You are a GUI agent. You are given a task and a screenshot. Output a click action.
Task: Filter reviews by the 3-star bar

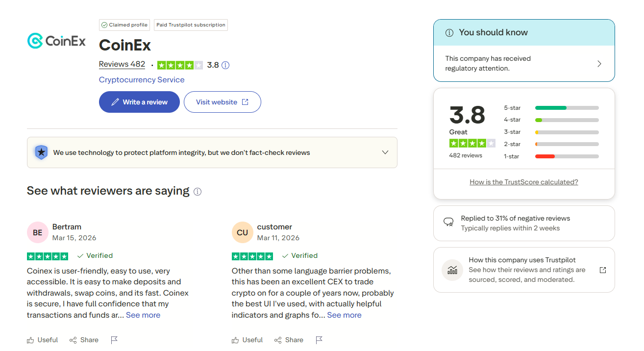click(567, 132)
